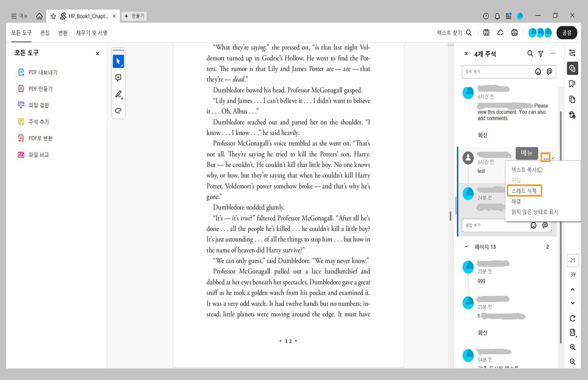Save the document with the disk icon
This screenshot has width=588, height=380.
pos(486,33)
